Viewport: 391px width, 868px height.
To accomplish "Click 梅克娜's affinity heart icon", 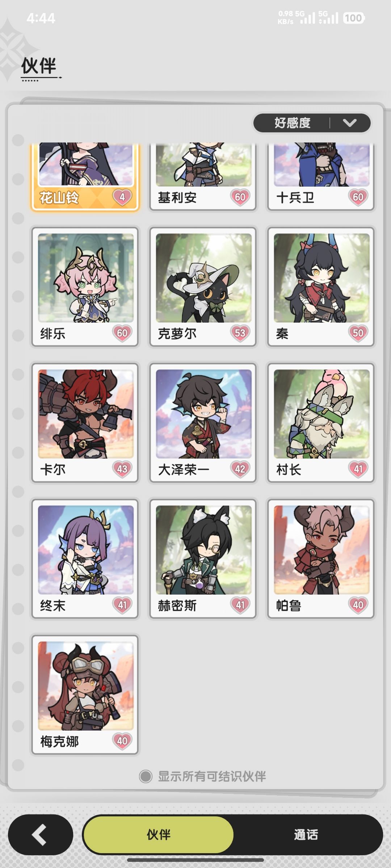I will click(122, 741).
